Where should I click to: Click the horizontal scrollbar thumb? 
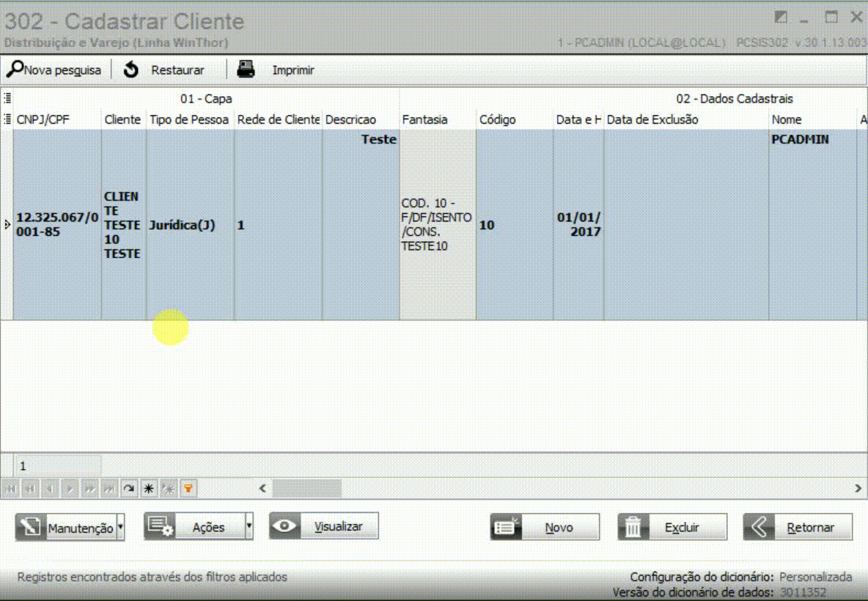tap(307, 488)
